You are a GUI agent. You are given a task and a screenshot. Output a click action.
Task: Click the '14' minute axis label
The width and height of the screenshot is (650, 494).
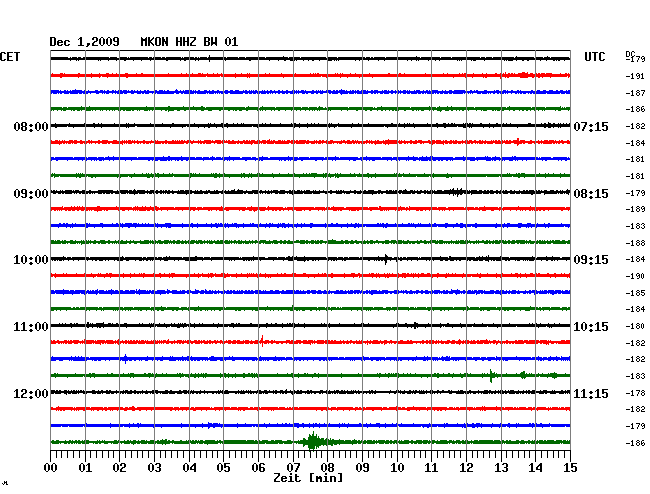(x=535, y=468)
